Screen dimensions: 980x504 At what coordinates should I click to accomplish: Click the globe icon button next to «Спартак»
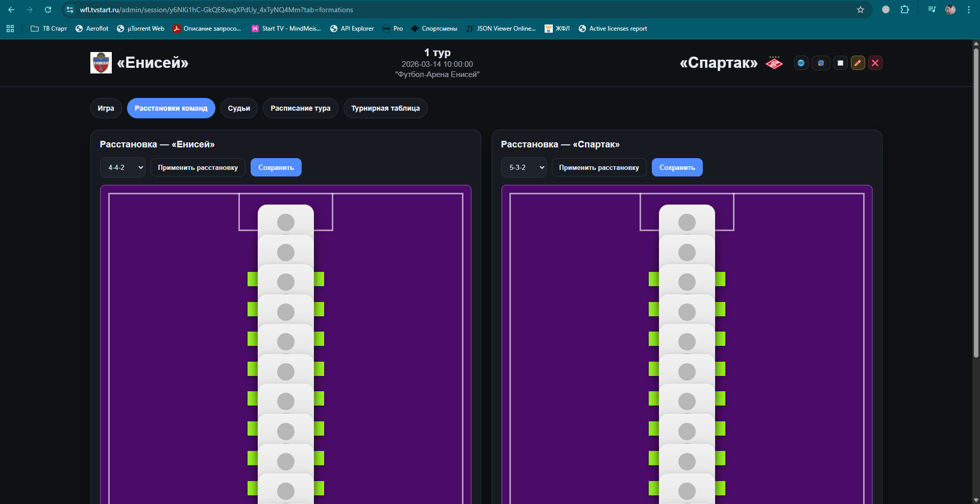pyautogui.click(x=801, y=63)
